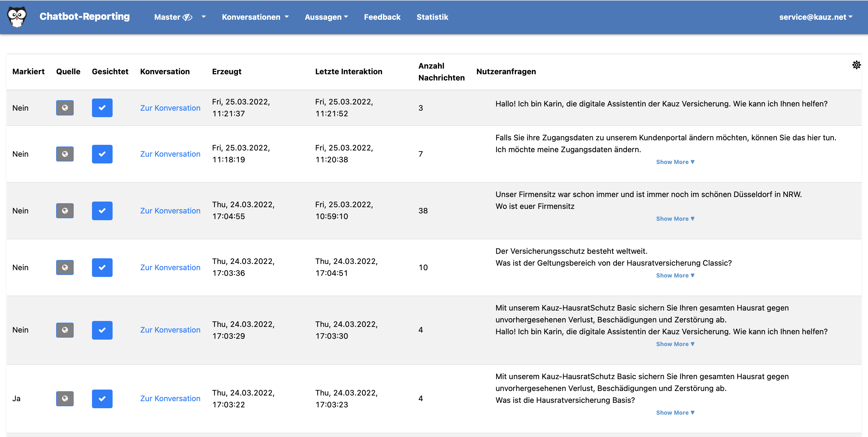Image resolution: width=868 pixels, height=437 pixels.
Task: Expand Show More in the 17:03:22 row
Action: coord(675,412)
